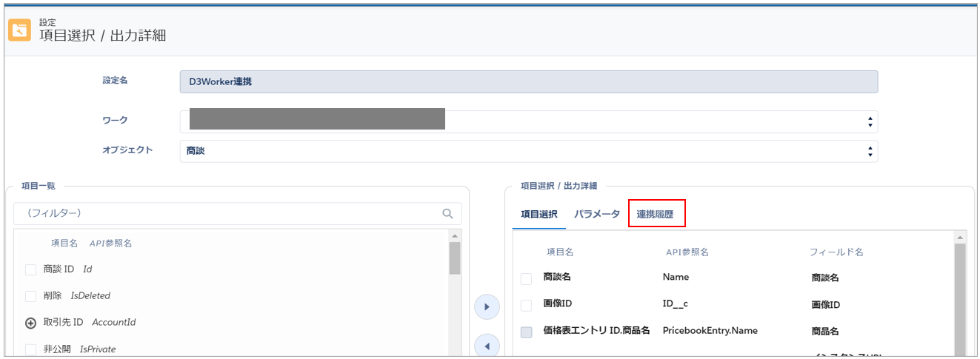This screenshot has height=359, width=980.
Task: Click the move-right arrow button
Action: (x=487, y=306)
